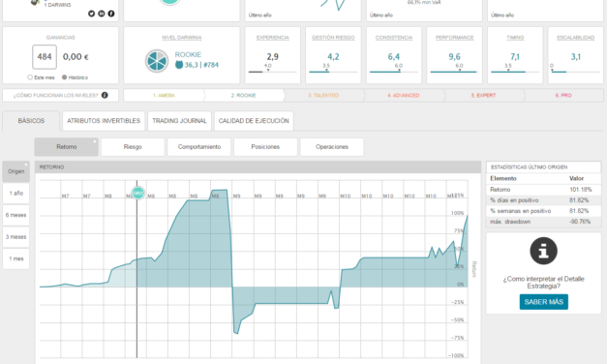Click the '5. EXPERT' level step
Viewport: 607px width, 364px height.
click(x=483, y=95)
